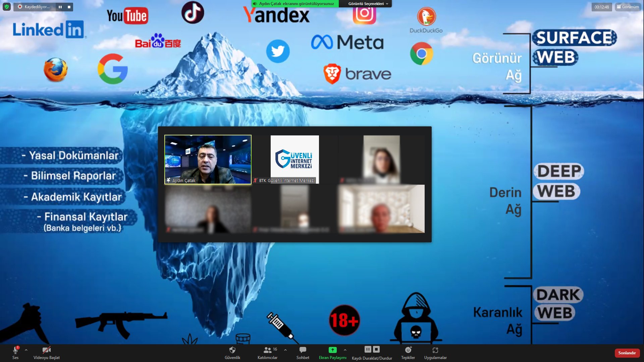Click the Derin Ağ label

(505, 201)
